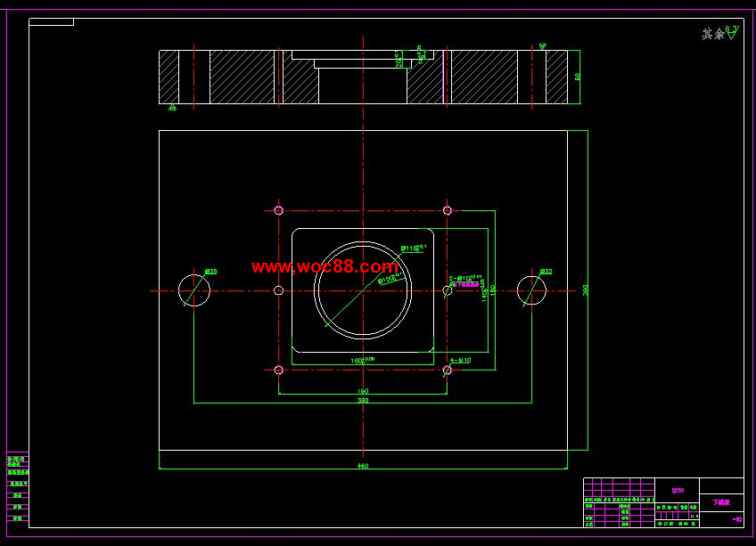
Task: Select the 其余 surface finish note
Action: coord(713,34)
